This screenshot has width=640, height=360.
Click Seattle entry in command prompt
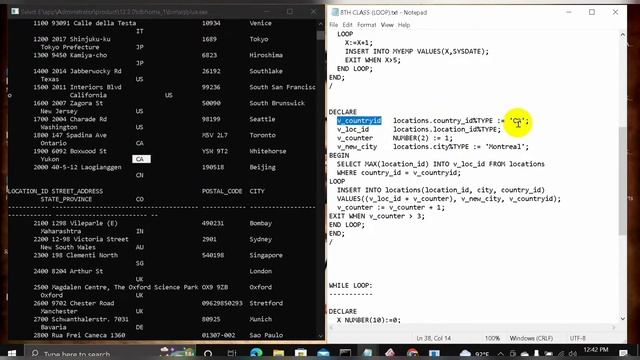tap(262, 119)
